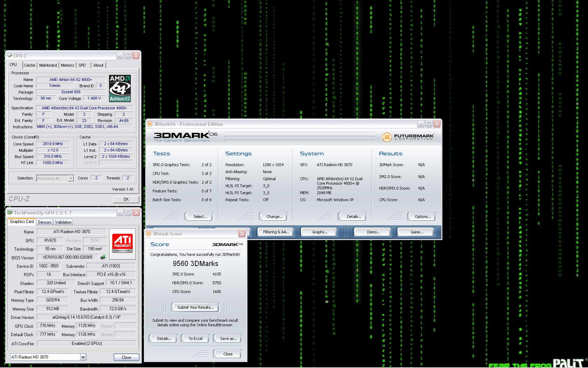The height and width of the screenshot is (368, 588).
Task: Open the About tab in CPU-Z
Action: [98, 65]
